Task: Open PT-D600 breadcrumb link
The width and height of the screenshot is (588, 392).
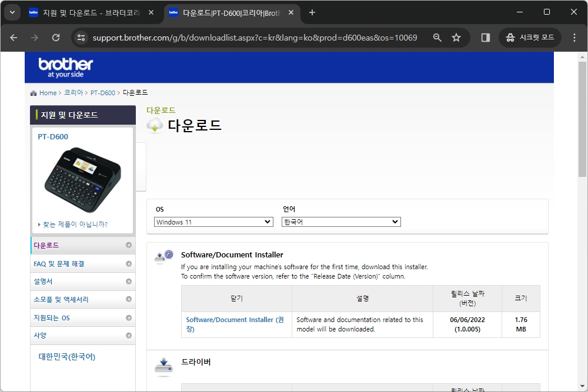Action: pos(103,93)
